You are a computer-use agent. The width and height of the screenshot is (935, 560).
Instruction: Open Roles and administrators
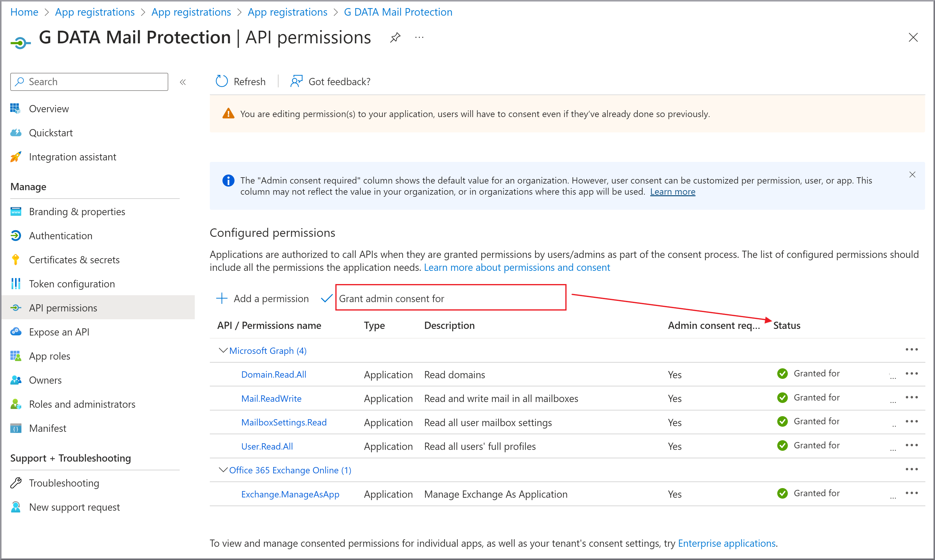[x=82, y=404]
